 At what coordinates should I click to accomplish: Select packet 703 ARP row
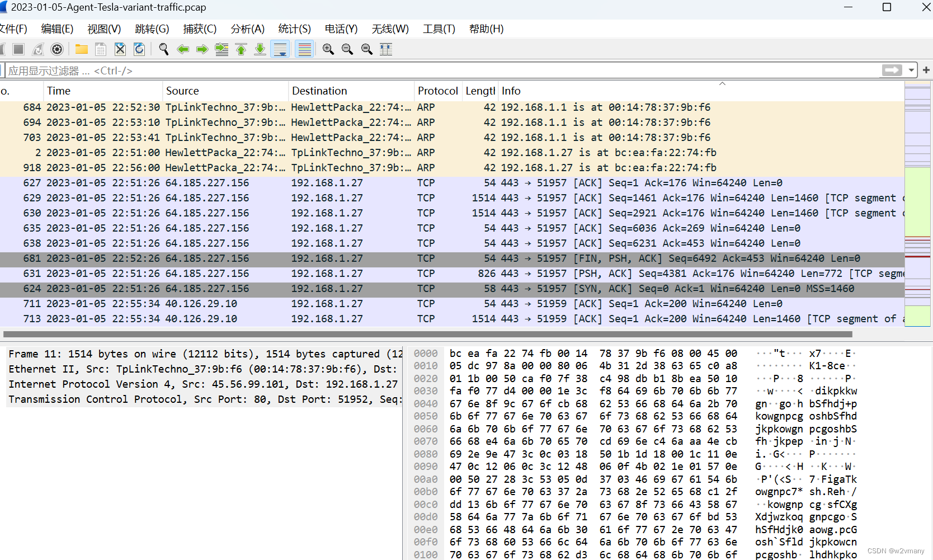452,137
